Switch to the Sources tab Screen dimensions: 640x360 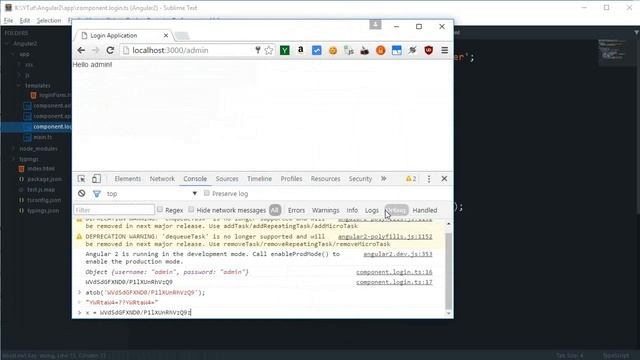pyautogui.click(x=227, y=179)
